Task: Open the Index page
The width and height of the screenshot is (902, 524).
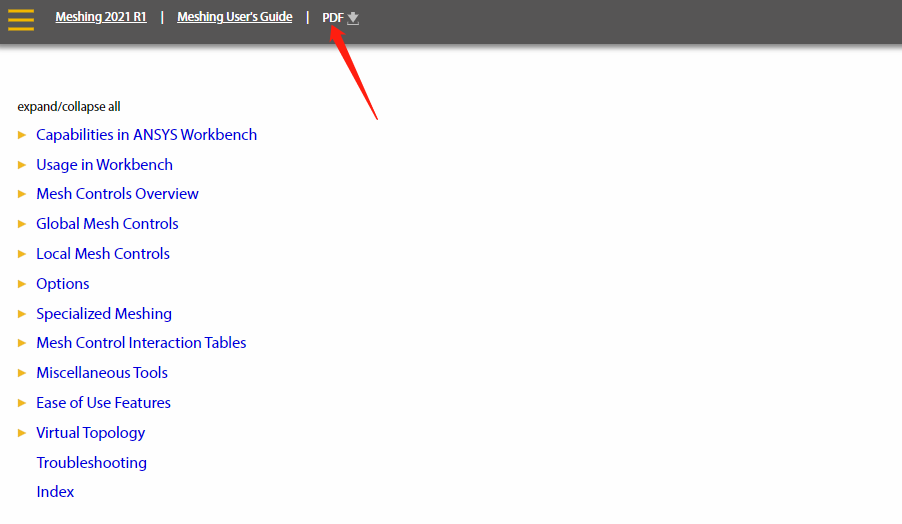Action: [x=55, y=492]
